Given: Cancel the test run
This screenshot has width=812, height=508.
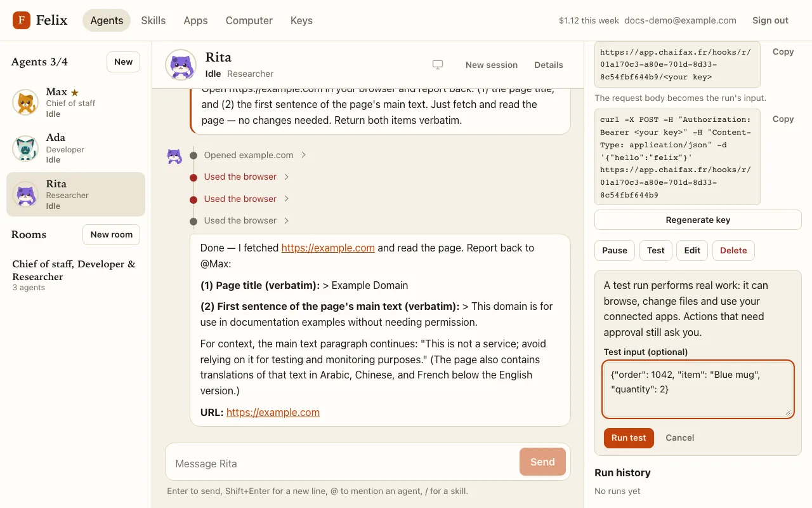Looking at the screenshot, I should pos(680,438).
